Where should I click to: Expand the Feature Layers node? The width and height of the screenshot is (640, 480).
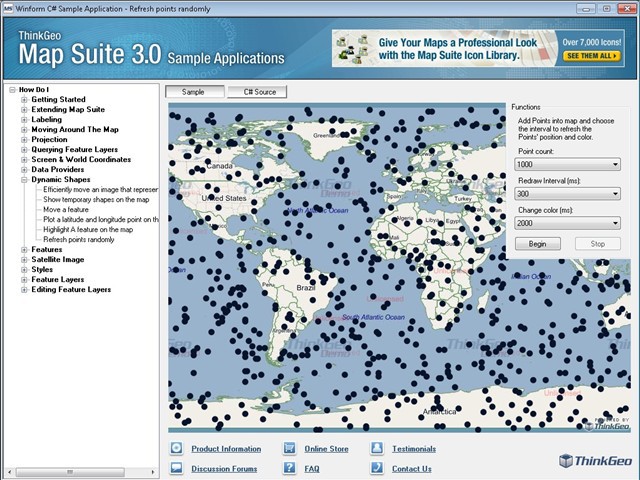click(24, 280)
